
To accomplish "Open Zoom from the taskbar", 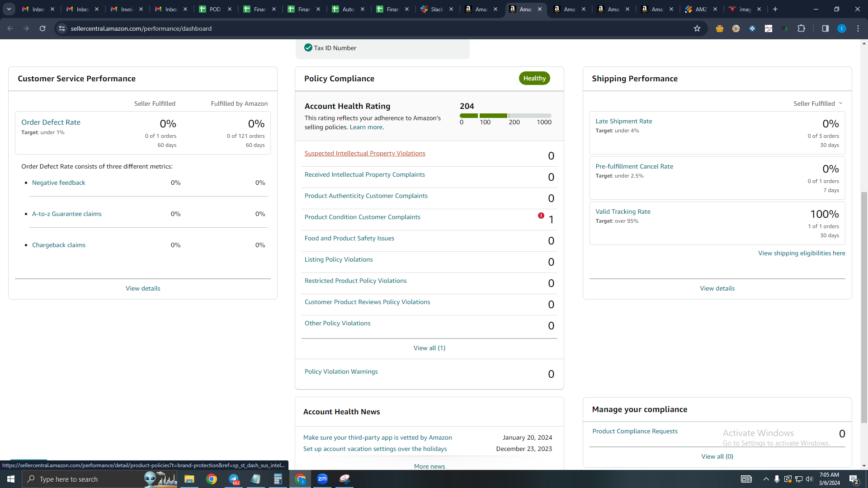I will (x=322, y=479).
